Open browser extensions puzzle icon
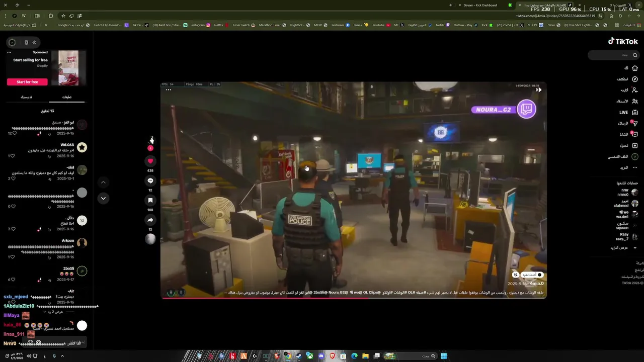This screenshot has width=644, height=362. tap(51, 16)
